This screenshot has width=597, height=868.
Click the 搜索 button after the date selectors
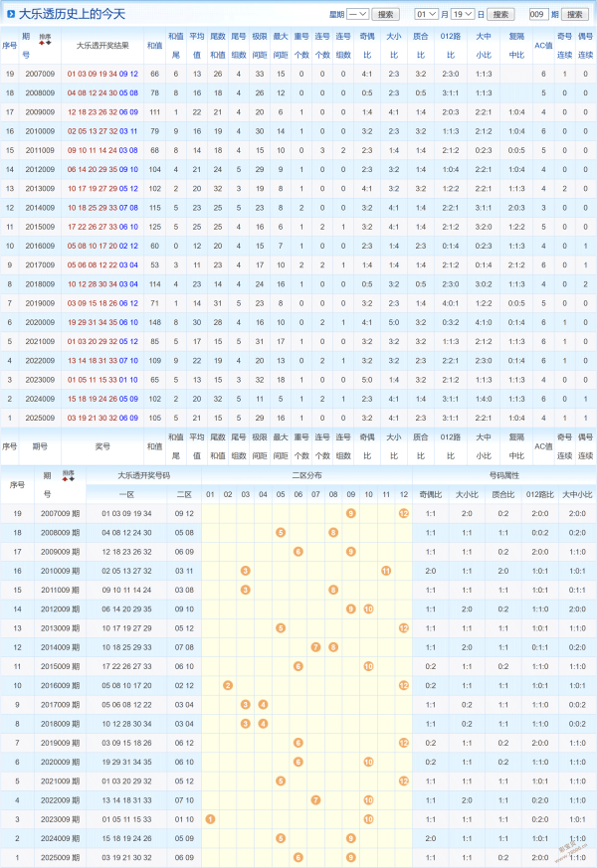501,15
